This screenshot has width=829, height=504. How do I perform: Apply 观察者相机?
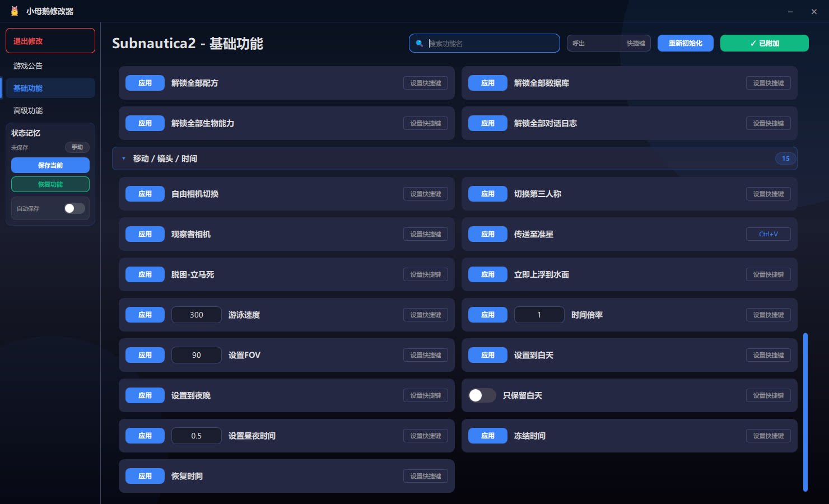click(x=145, y=234)
